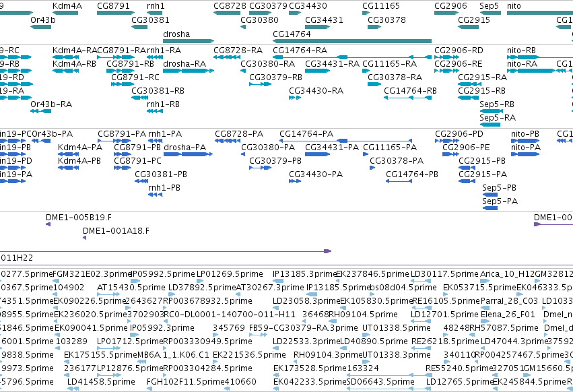
Task: Click the CG11165-RA transcript
Action: (366, 71)
